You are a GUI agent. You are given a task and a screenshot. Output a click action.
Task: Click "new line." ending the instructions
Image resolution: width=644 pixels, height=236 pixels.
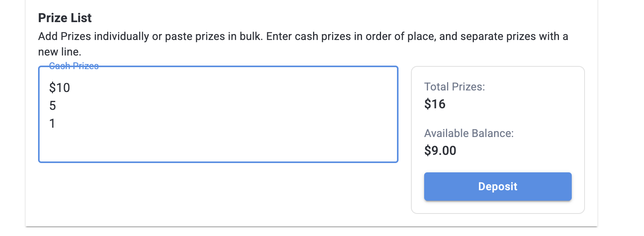(59, 52)
